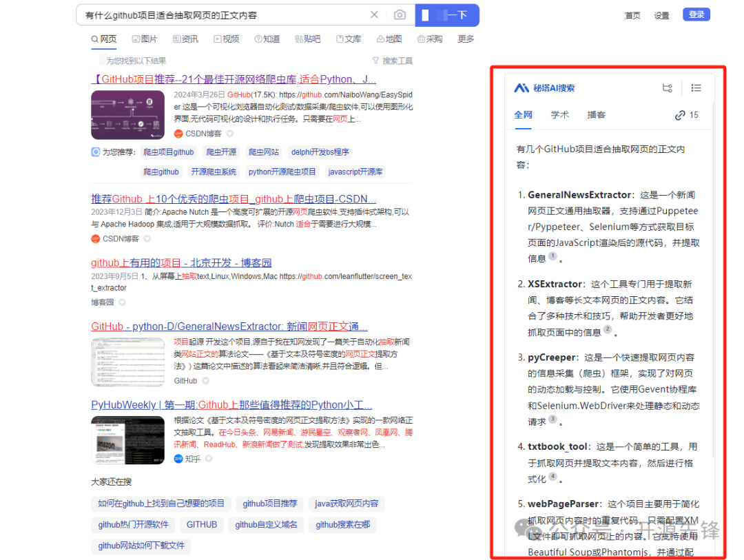Search related github网站如何下载文件
This screenshot has width=744, height=560.
(x=141, y=546)
